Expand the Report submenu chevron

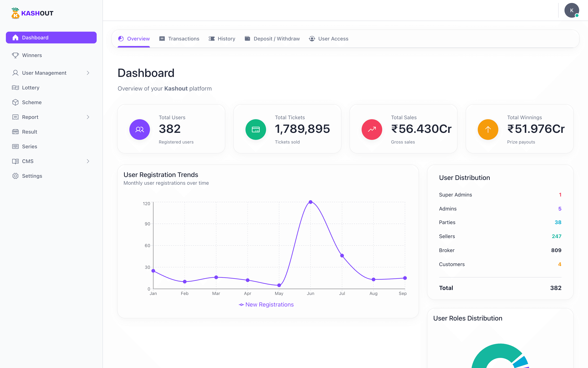click(x=88, y=117)
